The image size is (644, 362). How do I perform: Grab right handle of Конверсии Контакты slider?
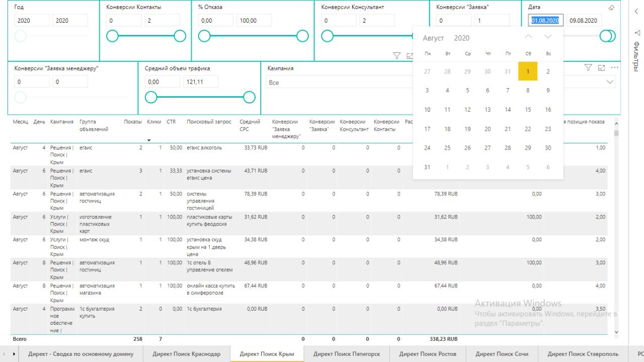point(180,36)
